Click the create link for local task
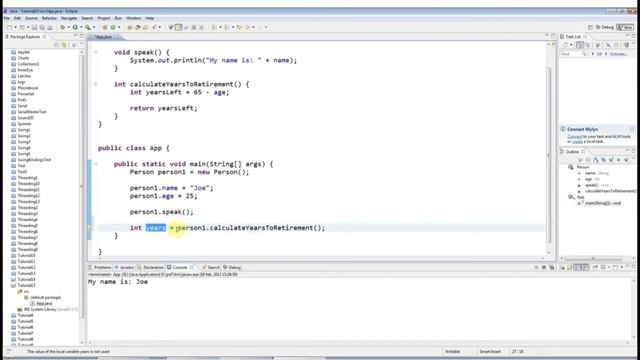The image size is (640, 360). (x=577, y=142)
